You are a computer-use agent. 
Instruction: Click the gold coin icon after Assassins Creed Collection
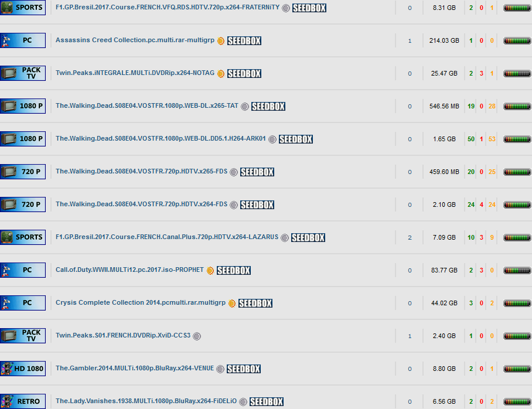pos(221,41)
